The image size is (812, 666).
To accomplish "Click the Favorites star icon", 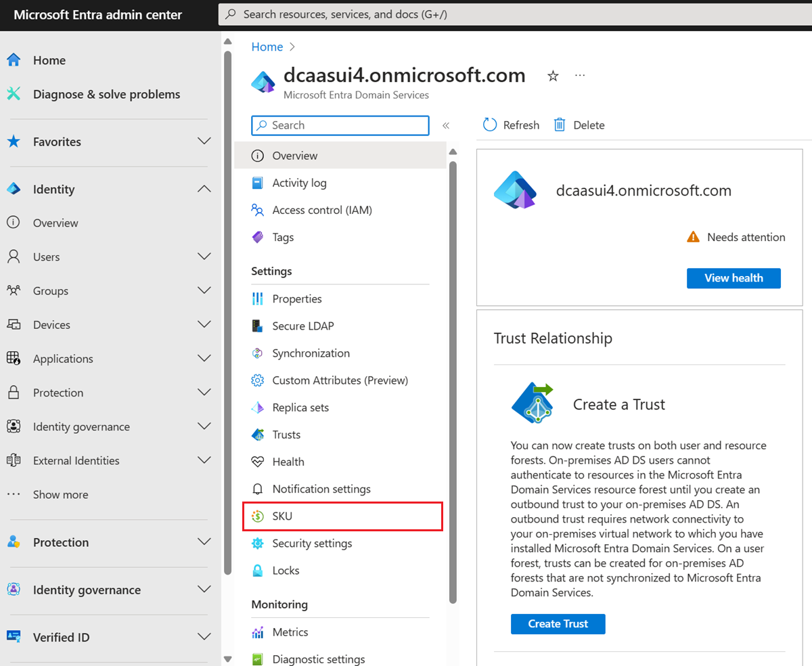I will (x=14, y=141).
